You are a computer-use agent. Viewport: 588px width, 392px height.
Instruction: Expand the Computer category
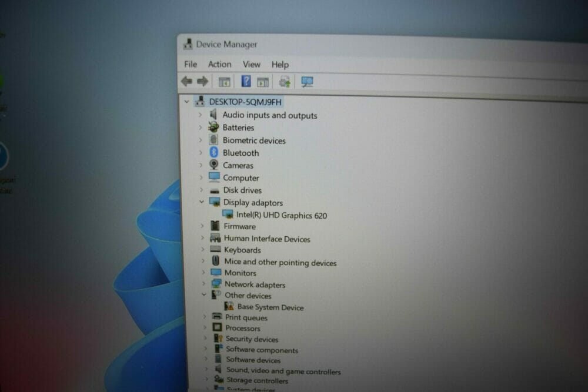pos(201,177)
